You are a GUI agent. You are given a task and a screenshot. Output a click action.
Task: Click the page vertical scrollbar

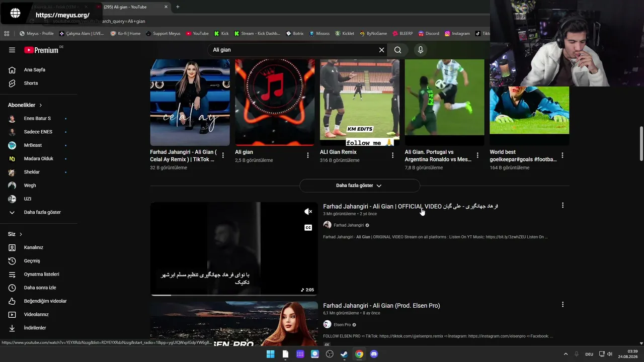click(641, 143)
